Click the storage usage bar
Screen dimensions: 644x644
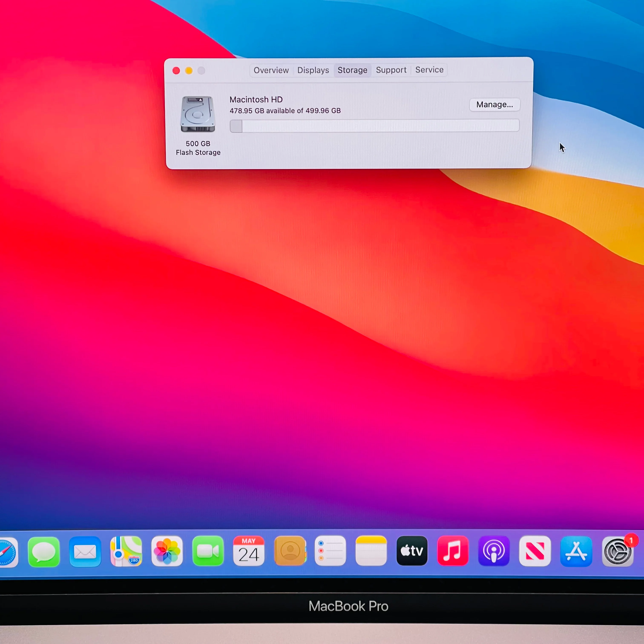point(374,126)
